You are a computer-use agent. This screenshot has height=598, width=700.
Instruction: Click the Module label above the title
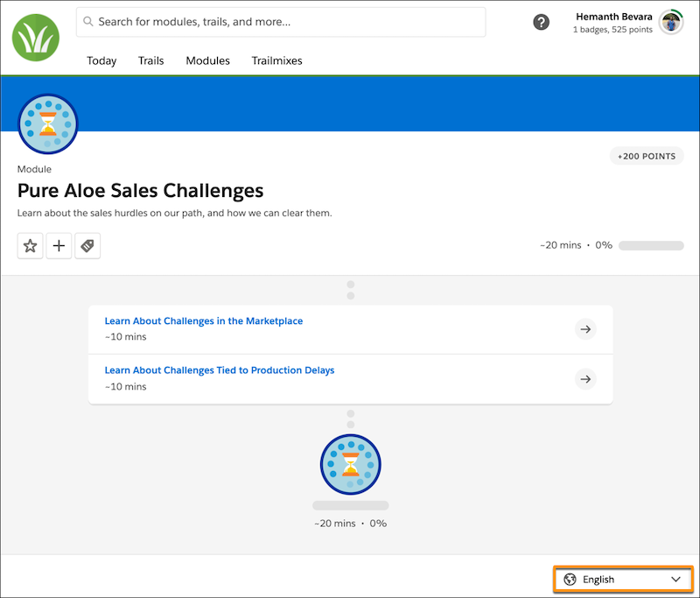[34, 169]
